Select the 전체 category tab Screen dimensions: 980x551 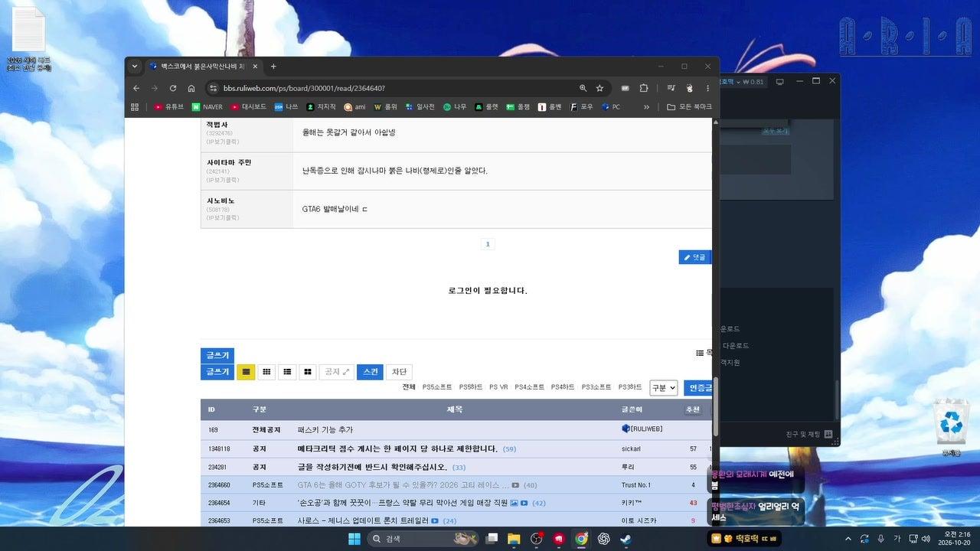(x=409, y=387)
